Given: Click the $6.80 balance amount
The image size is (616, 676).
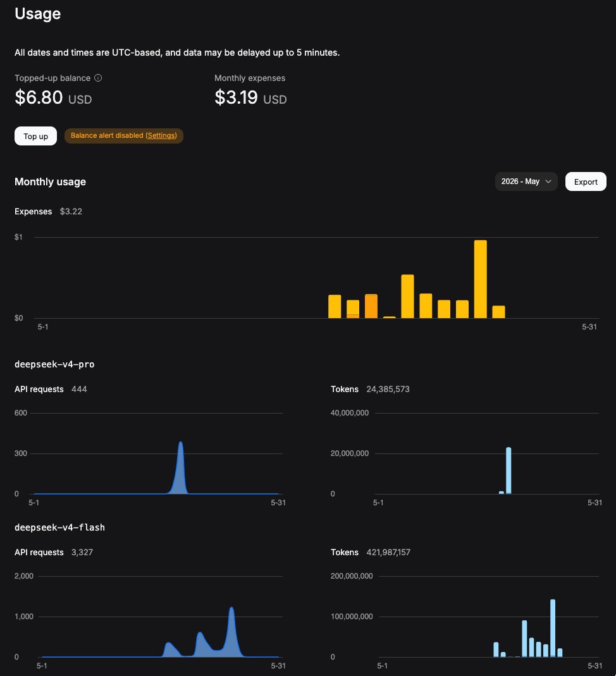Looking at the screenshot, I should [39, 97].
